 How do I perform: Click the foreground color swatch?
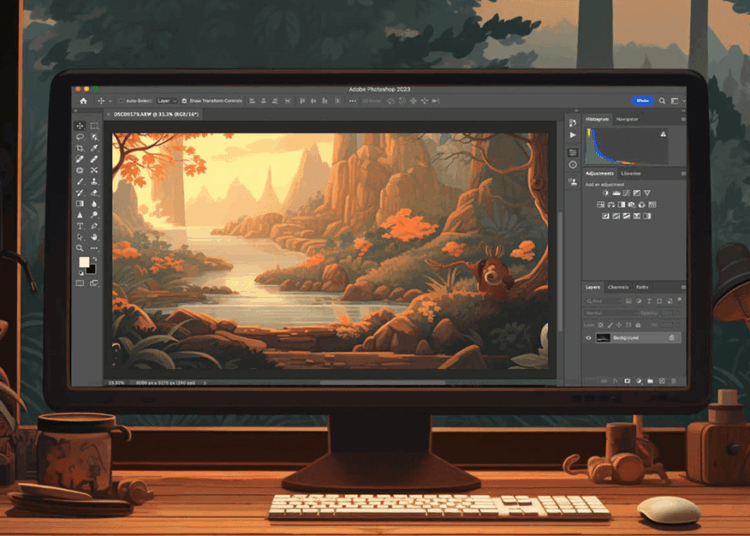[x=85, y=262]
